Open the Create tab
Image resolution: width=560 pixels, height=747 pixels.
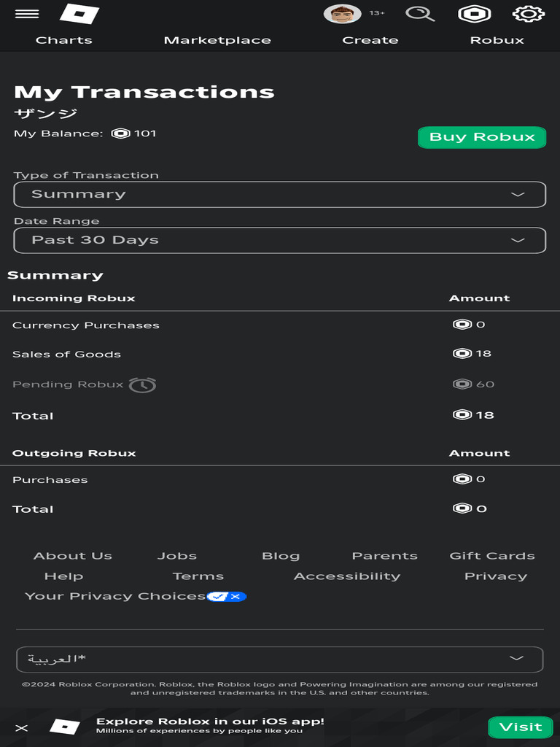pos(370,40)
